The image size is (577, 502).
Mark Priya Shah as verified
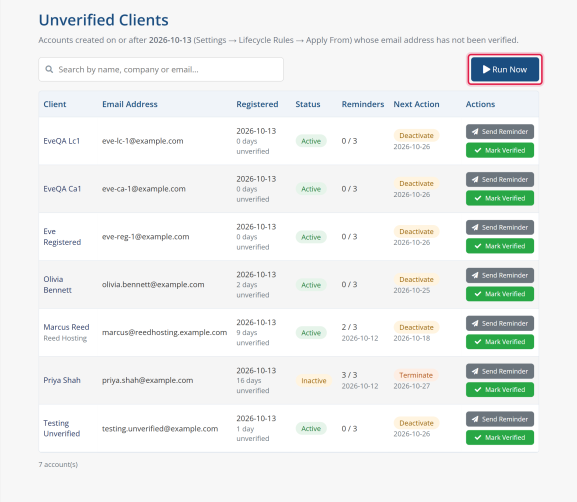pos(500,390)
